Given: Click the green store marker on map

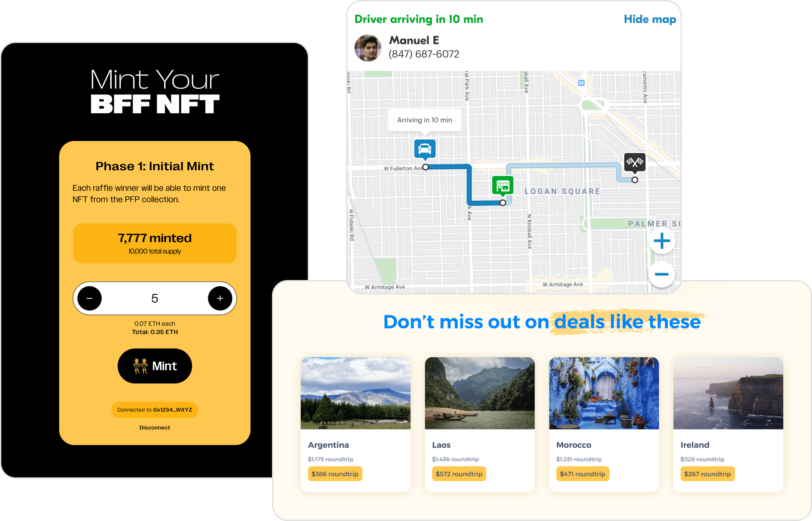Looking at the screenshot, I should click(503, 186).
